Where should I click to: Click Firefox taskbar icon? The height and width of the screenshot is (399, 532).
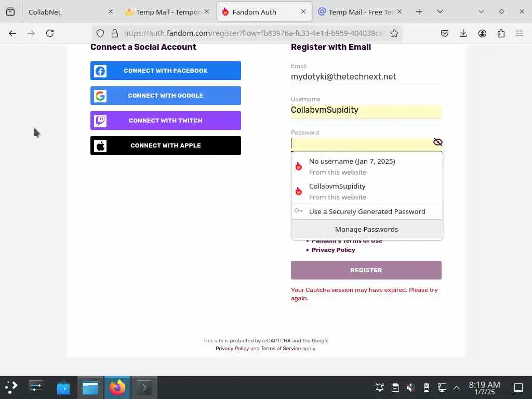[x=117, y=388]
